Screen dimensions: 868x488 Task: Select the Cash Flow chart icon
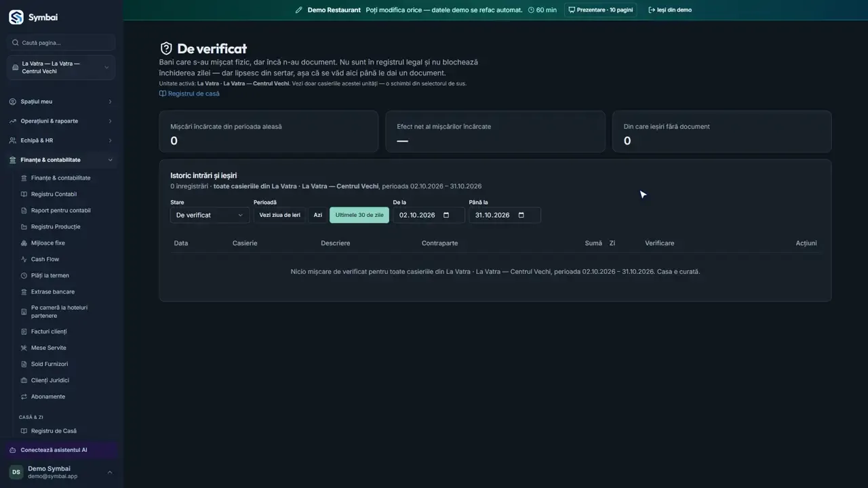[24, 260]
